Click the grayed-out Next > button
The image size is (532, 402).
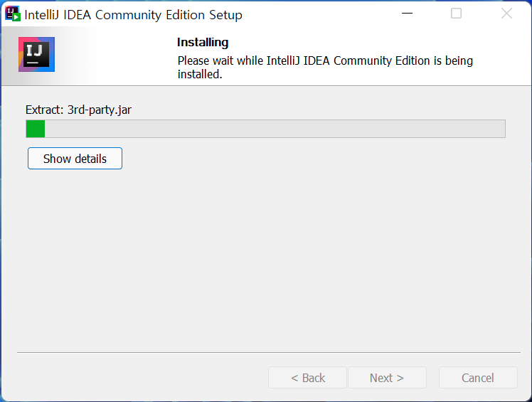[x=387, y=378]
